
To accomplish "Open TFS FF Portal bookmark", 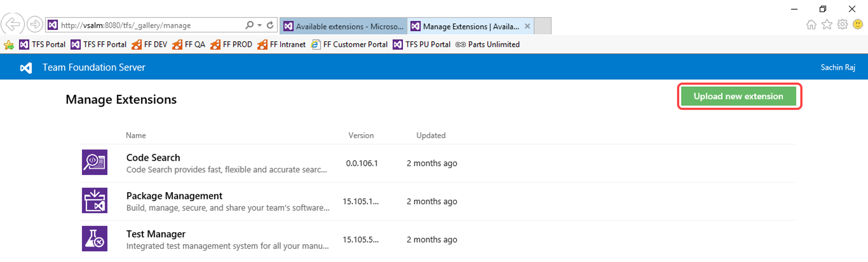I will pos(99,44).
